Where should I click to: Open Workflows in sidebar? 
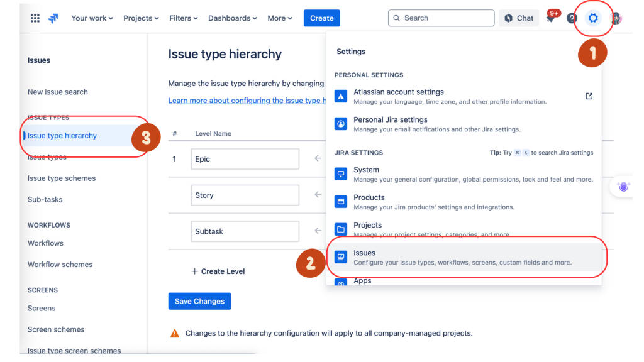click(45, 243)
